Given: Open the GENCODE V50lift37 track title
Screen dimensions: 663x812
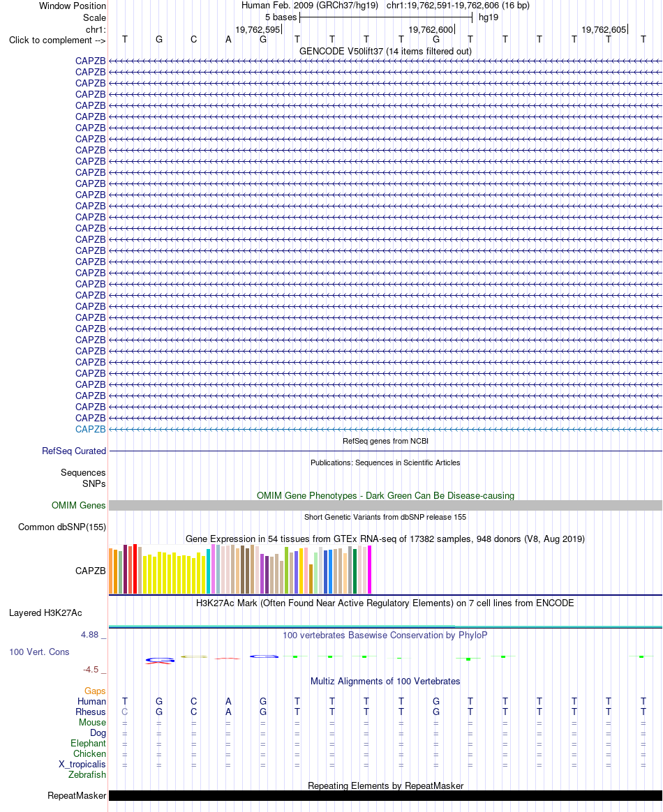Looking at the screenshot, I should pos(385,51).
